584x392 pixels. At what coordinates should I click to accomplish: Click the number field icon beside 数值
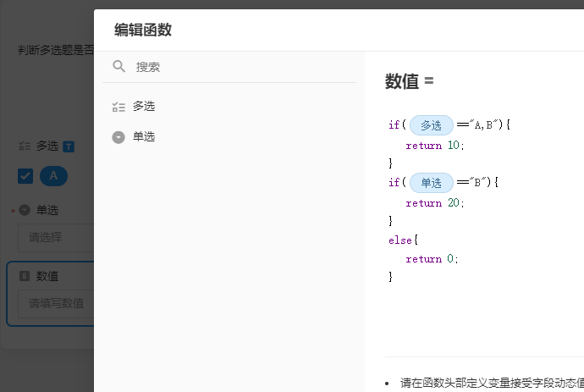[25, 276]
